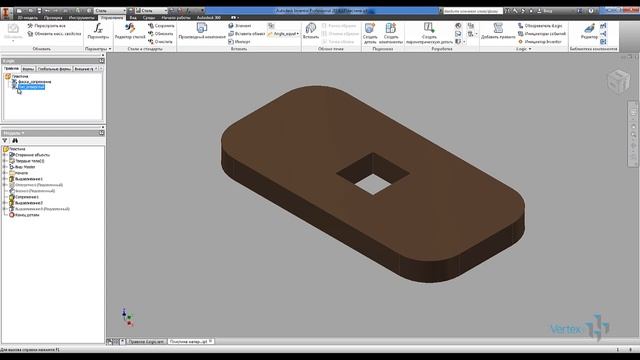The image size is (640, 360).
Task: Click Перестроить все
Action: coord(47,26)
